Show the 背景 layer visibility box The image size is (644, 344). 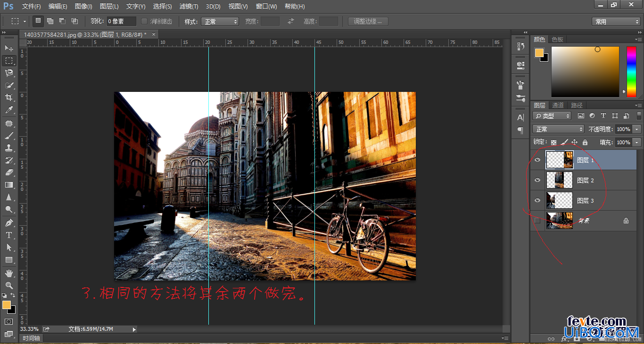click(537, 221)
